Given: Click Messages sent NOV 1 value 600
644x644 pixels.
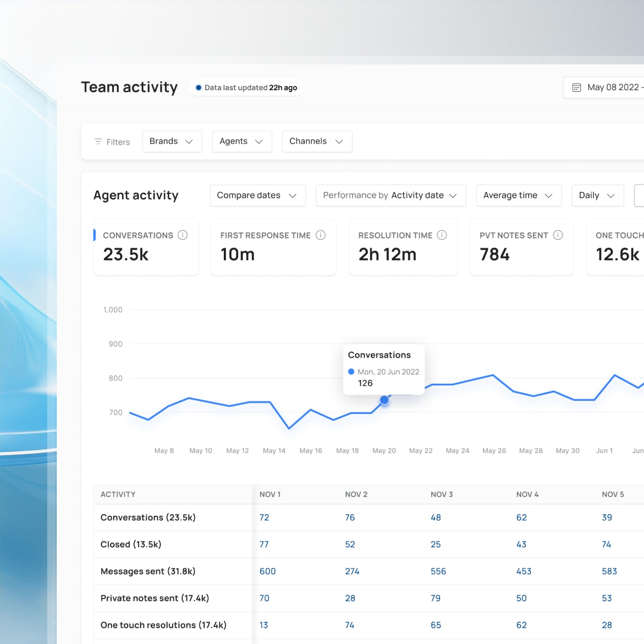Looking at the screenshot, I should point(268,571).
